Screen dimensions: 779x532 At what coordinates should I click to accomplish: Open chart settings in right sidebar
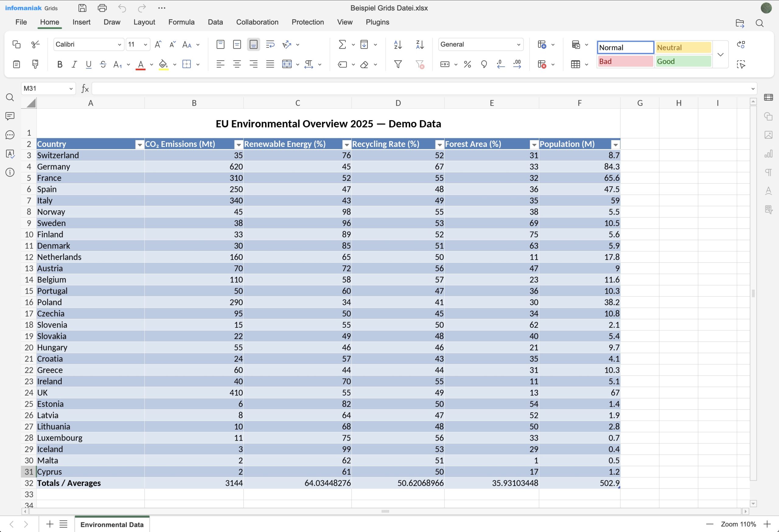coord(768,154)
